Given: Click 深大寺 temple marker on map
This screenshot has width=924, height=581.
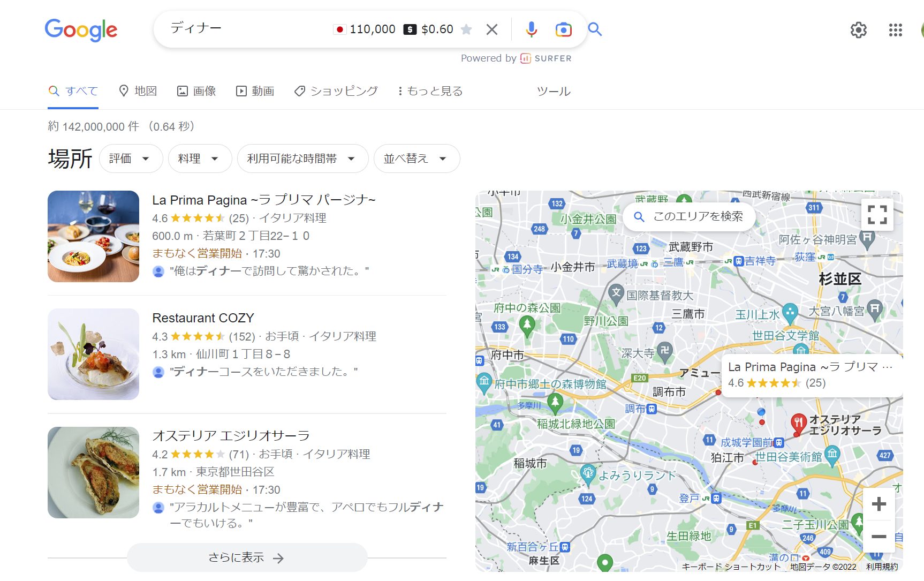Looking at the screenshot, I should [x=664, y=352].
